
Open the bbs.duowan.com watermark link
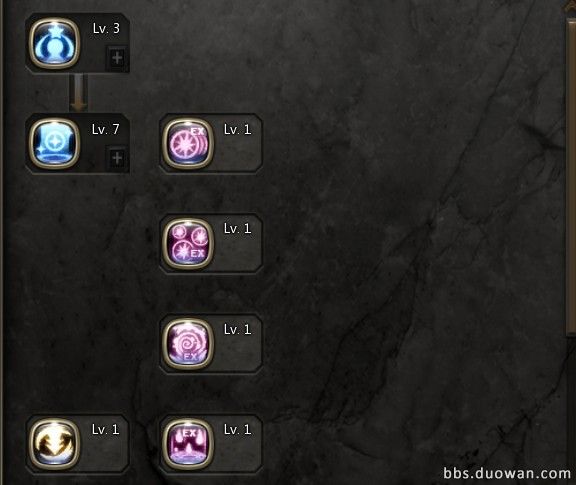(x=507, y=474)
